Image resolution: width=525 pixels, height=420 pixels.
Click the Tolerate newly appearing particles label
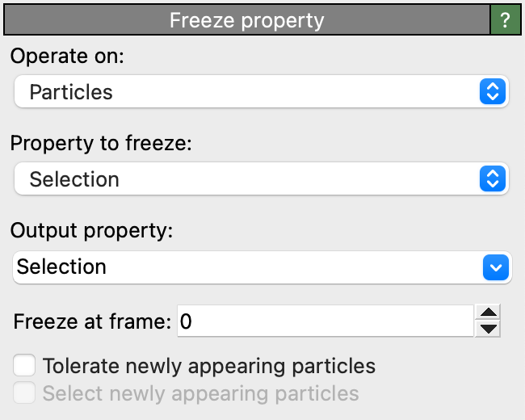tap(209, 366)
